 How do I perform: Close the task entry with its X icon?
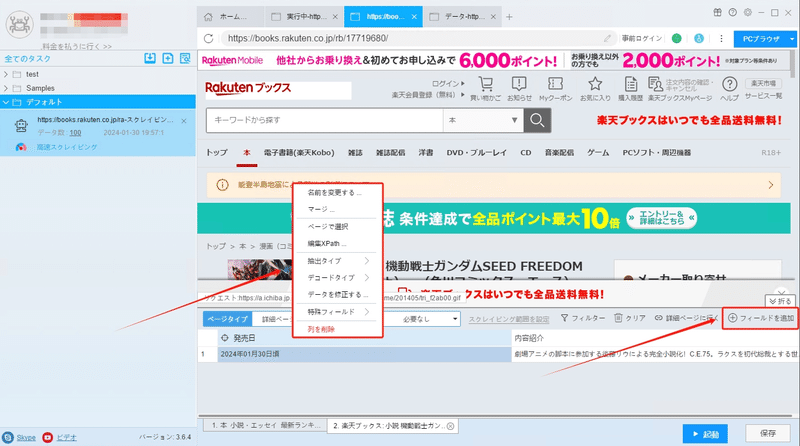coord(184,121)
